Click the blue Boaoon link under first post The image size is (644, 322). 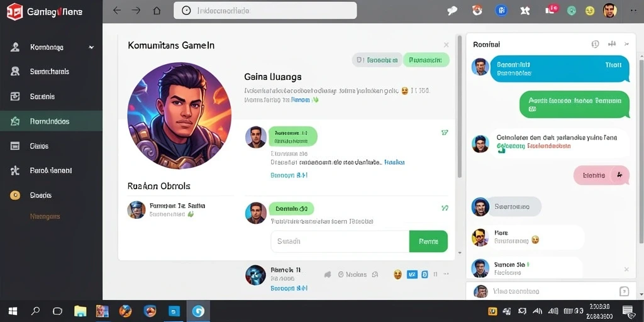coord(289,175)
